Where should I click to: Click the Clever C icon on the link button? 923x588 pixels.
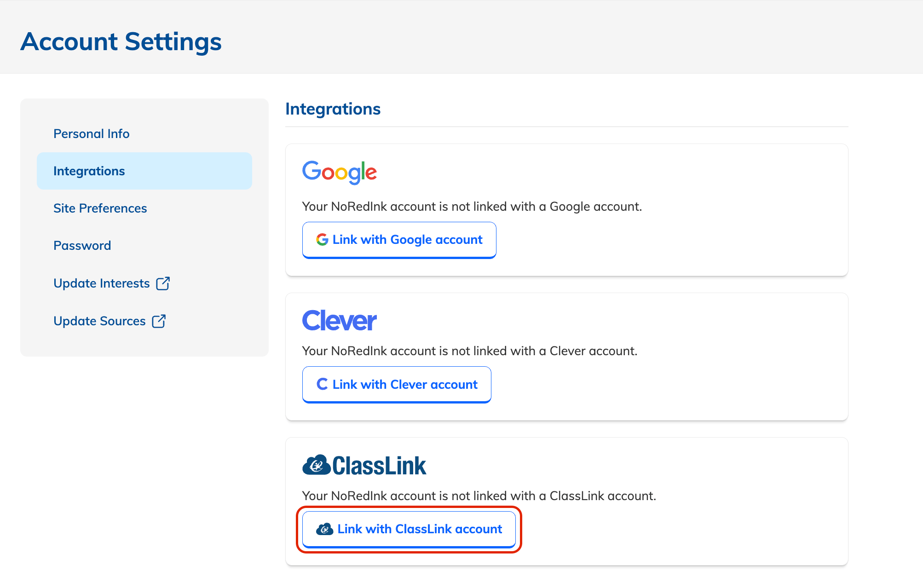tap(323, 384)
